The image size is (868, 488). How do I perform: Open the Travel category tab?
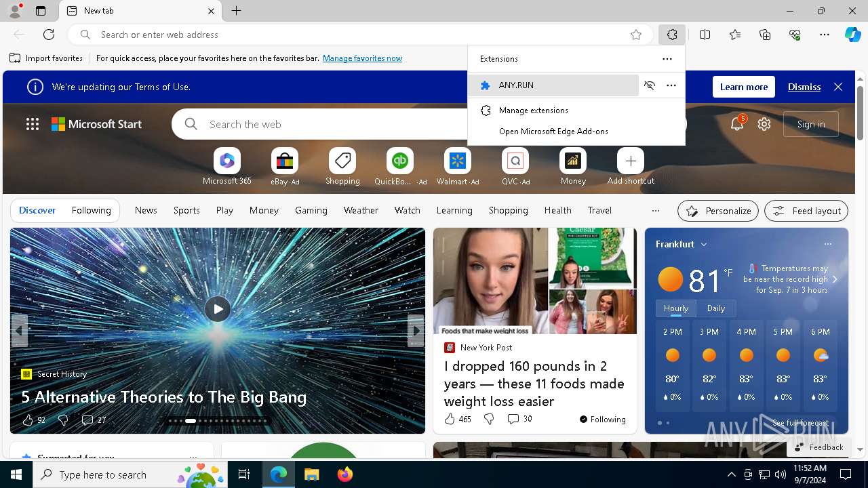(x=599, y=211)
